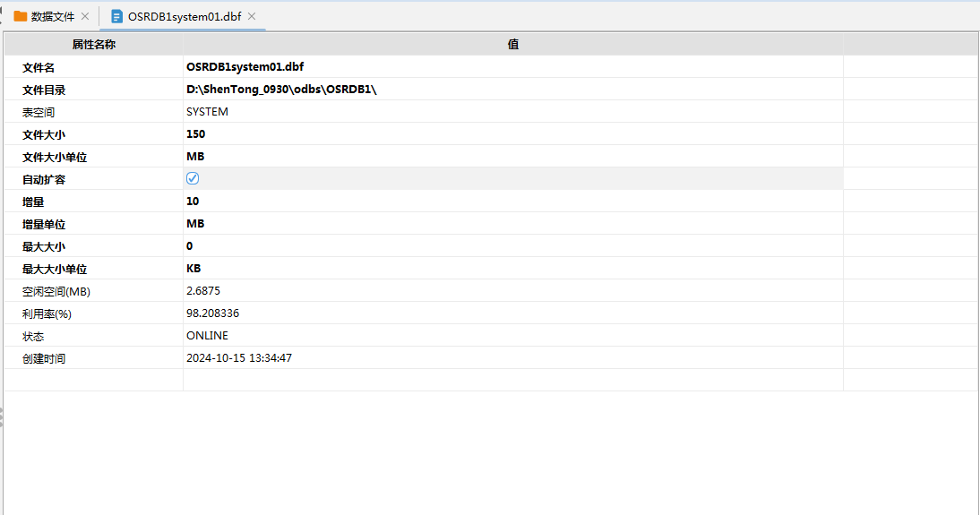980x515 pixels.
Task: Open the 文件大小单位 MB value cell
Action: pyautogui.click(x=196, y=157)
